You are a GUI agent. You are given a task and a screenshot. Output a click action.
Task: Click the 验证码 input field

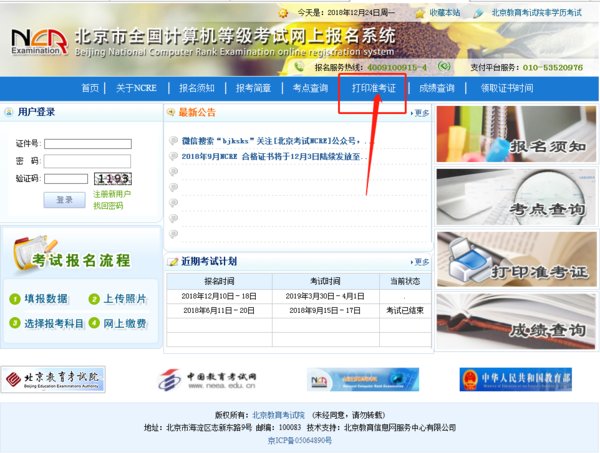pyautogui.click(x=66, y=179)
